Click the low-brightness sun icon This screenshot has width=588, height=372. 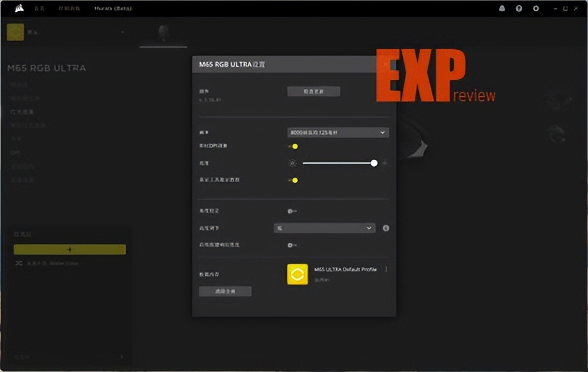(x=292, y=163)
